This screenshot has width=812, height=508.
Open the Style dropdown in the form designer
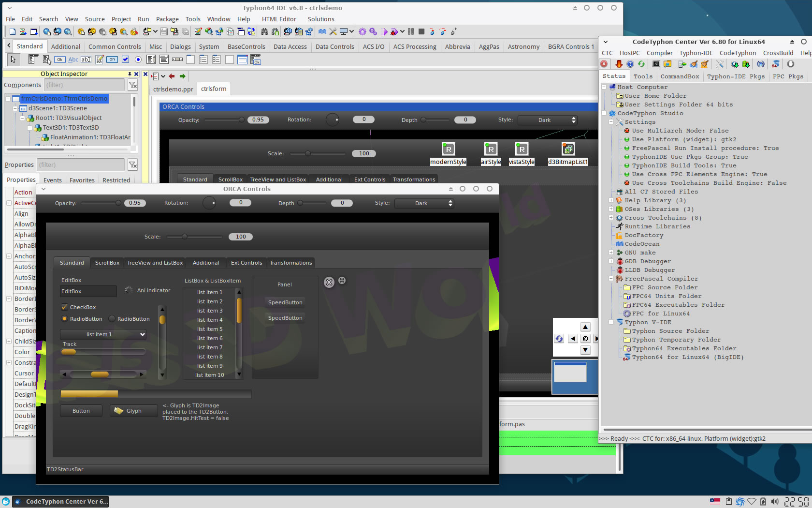coord(548,120)
